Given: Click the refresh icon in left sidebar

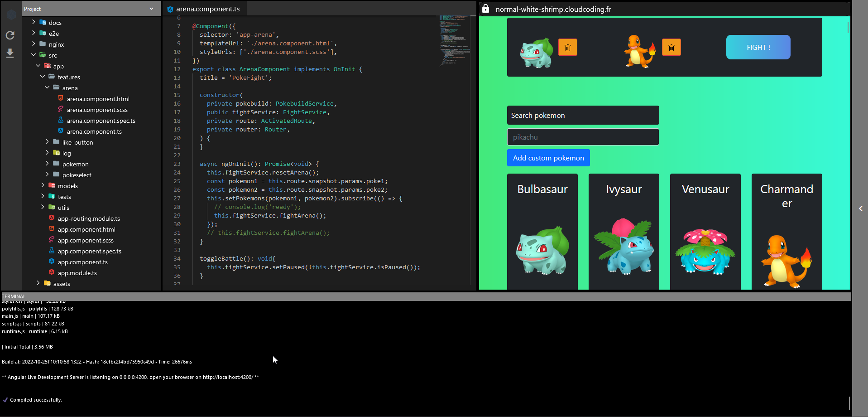Looking at the screenshot, I should coord(10,35).
